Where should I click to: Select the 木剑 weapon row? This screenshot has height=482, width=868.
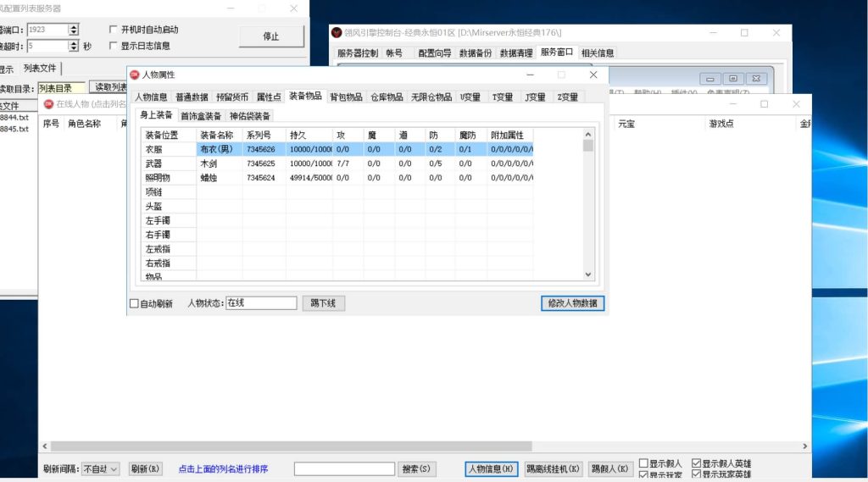pyautogui.click(x=337, y=163)
